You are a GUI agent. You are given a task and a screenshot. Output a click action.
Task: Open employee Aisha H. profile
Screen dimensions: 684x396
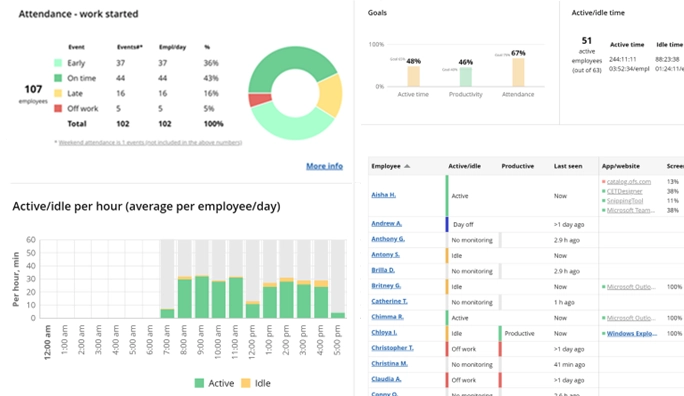[383, 195]
